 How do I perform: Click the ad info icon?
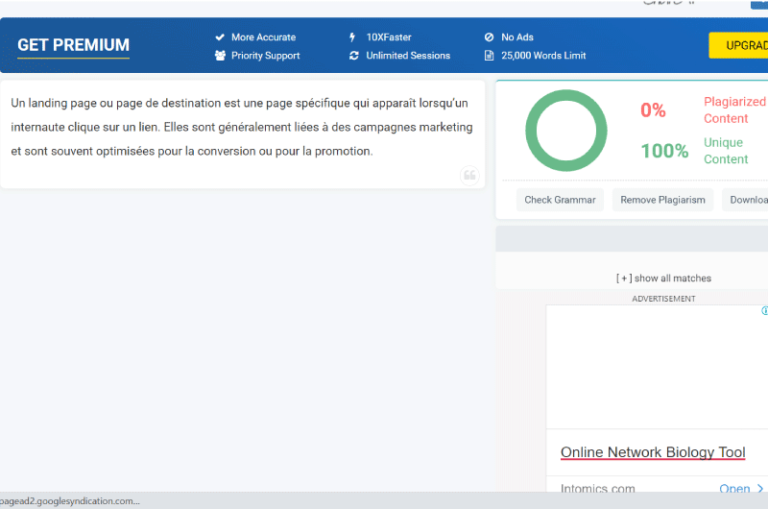(765, 311)
